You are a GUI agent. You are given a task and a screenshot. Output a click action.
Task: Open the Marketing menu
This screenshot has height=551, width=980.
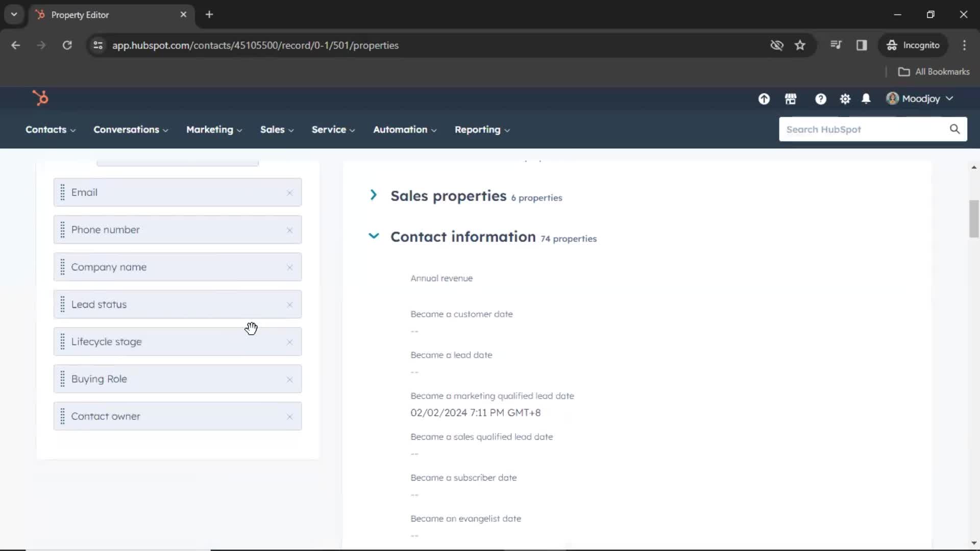214,130
